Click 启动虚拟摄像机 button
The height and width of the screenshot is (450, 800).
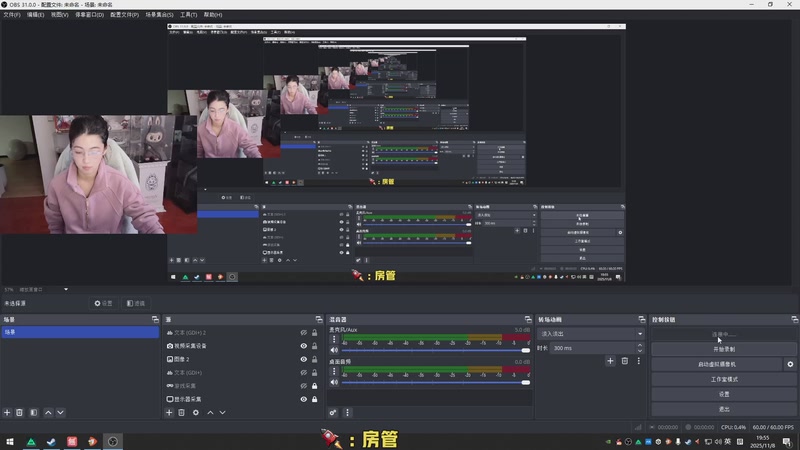717,364
